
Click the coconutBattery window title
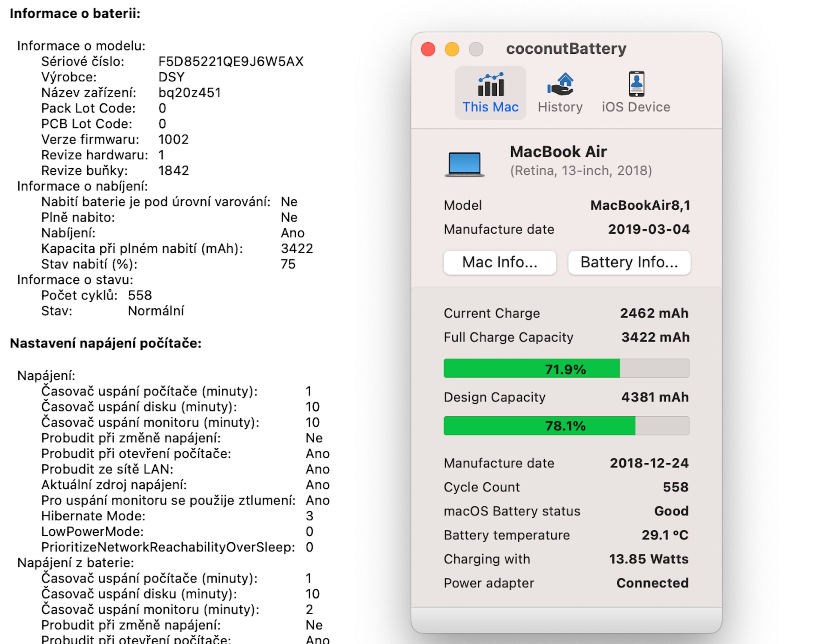coord(566,49)
